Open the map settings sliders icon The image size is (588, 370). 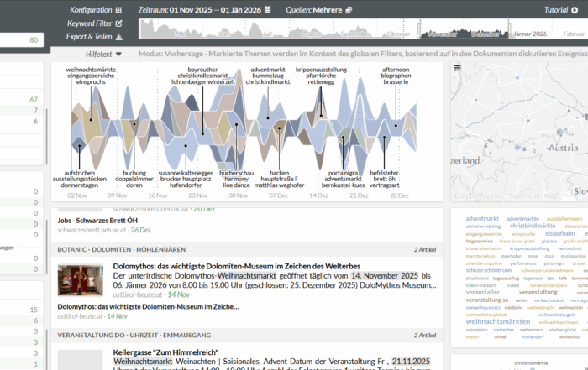tap(457, 68)
